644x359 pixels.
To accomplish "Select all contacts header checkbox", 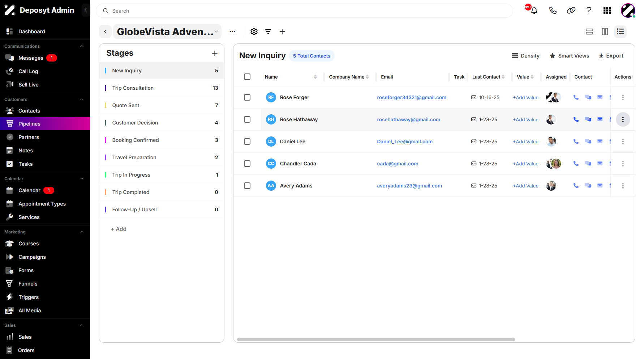I will click(x=247, y=77).
